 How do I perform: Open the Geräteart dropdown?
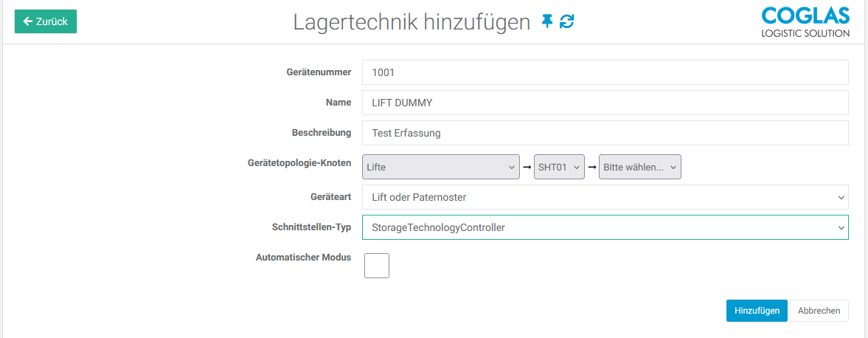(x=605, y=197)
